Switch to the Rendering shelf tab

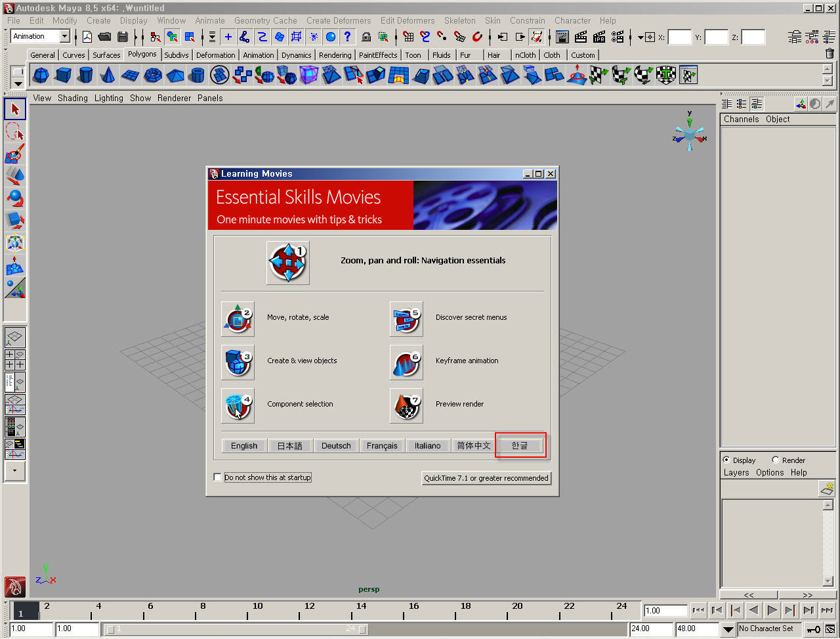pyautogui.click(x=335, y=55)
